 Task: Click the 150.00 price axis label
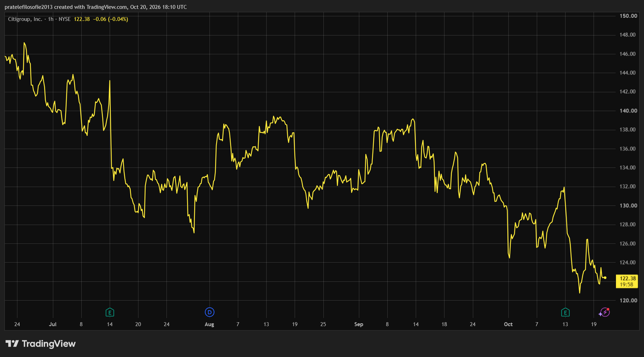[x=628, y=16]
